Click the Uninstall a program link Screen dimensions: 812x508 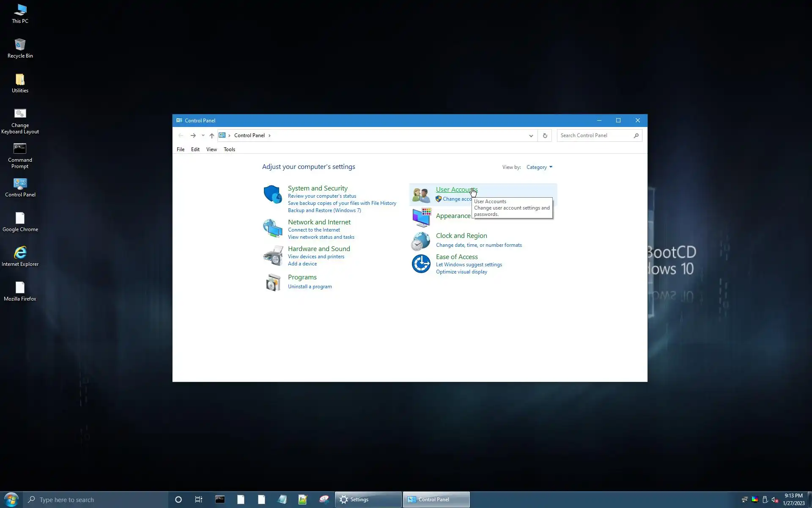[x=310, y=287]
